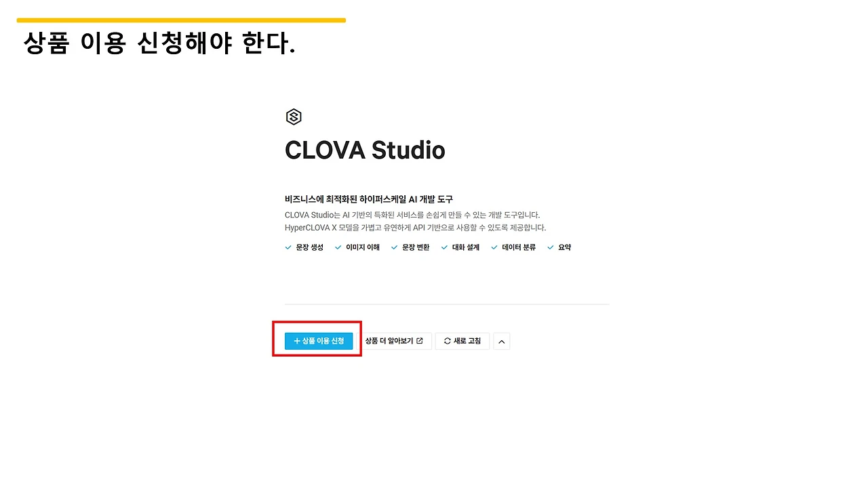Screen dimensions: 868x488
Task: Select the 데이터 분류 feature label
Action: (519, 247)
